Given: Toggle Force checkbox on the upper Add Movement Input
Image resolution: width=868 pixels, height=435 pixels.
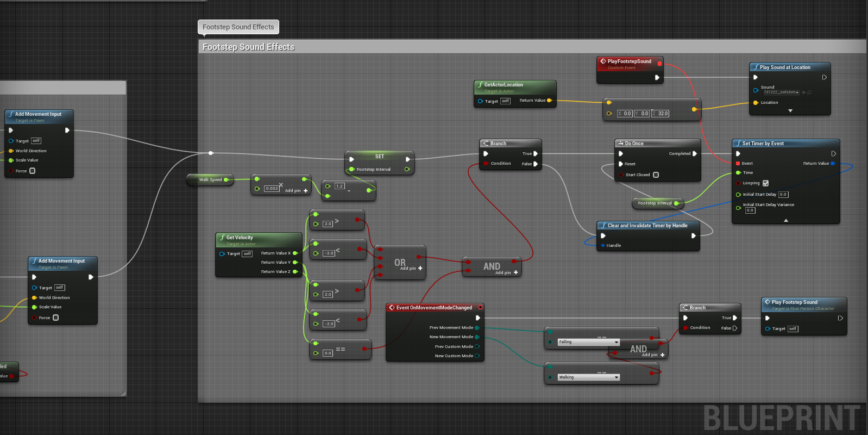Looking at the screenshot, I should (32, 171).
